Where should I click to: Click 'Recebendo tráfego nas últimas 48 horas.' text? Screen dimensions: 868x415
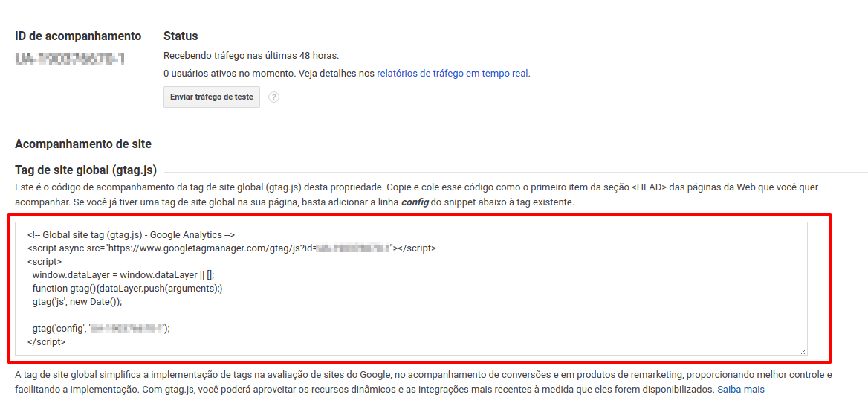(250, 55)
